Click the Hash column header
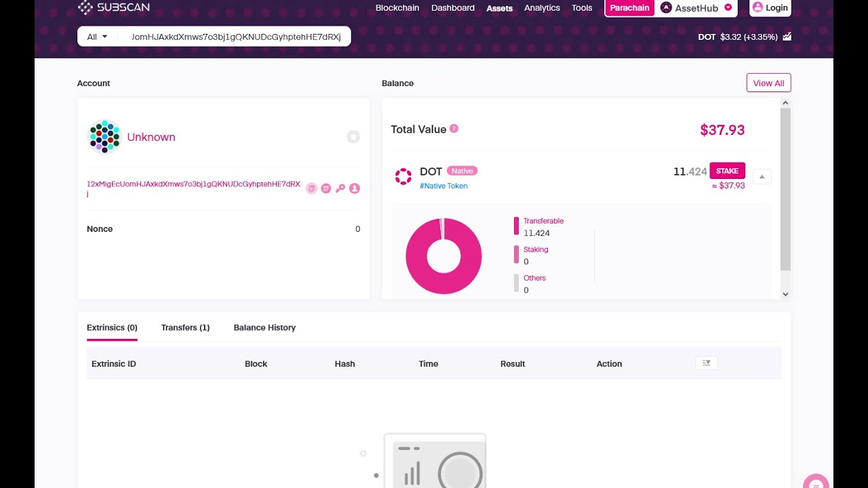The image size is (868, 488). (x=344, y=364)
